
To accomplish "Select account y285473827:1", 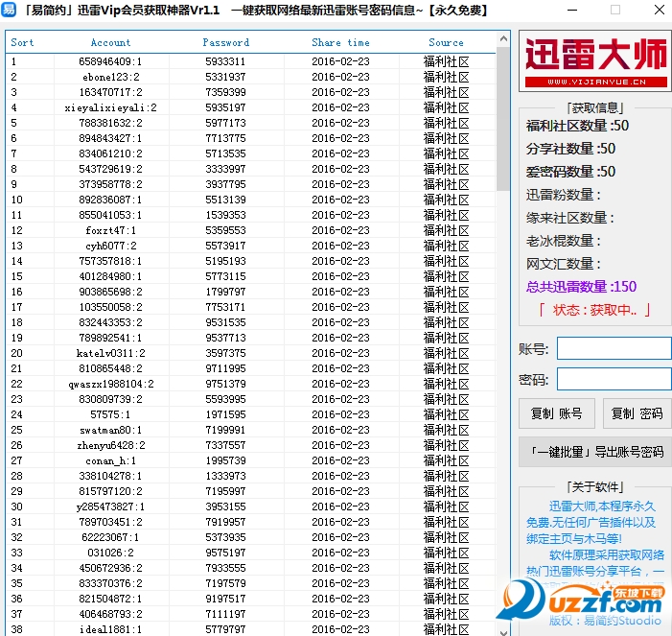I will pos(110,506).
